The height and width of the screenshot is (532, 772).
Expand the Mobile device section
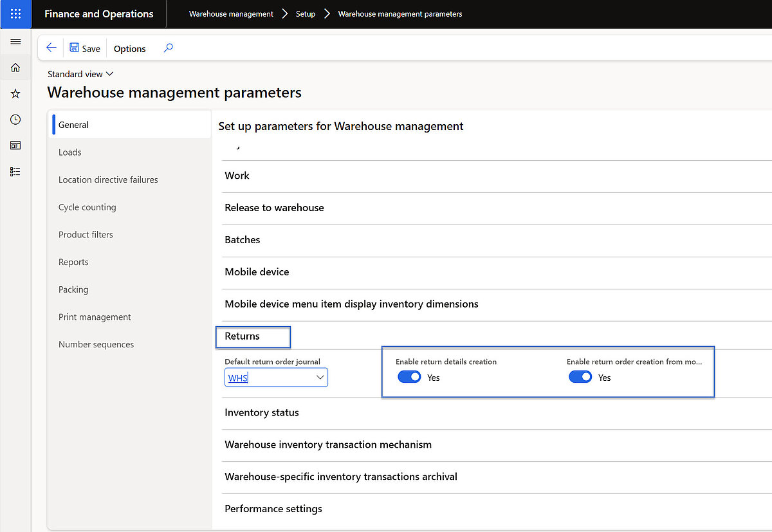[x=257, y=271]
